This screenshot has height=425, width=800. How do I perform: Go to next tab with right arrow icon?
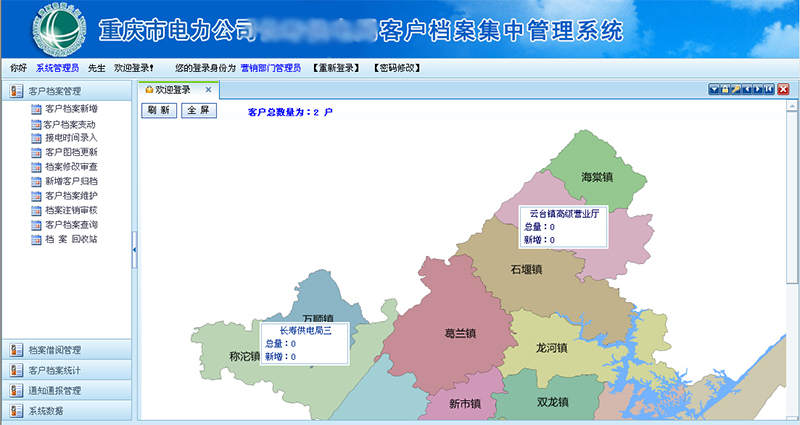click(x=758, y=89)
